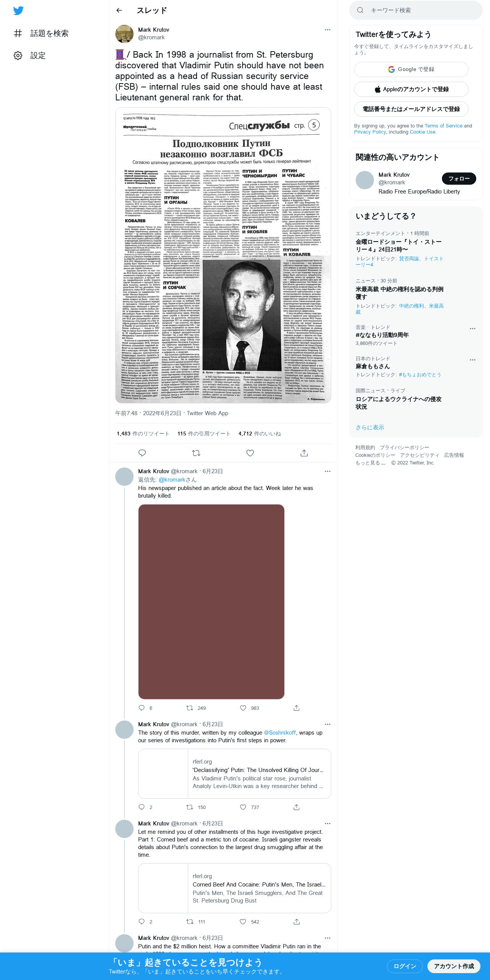Screen dimensions: 490x980
Task: Click the Twitter bird logo
Action: click(x=18, y=11)
